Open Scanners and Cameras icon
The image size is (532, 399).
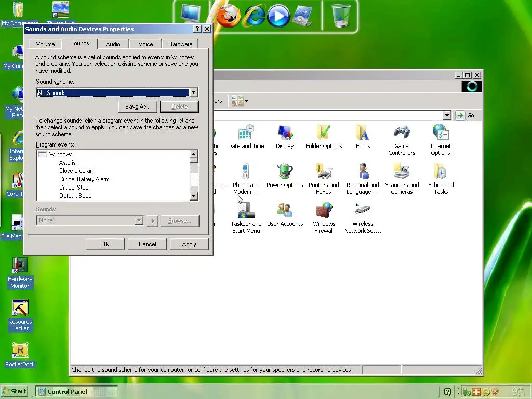402,179
